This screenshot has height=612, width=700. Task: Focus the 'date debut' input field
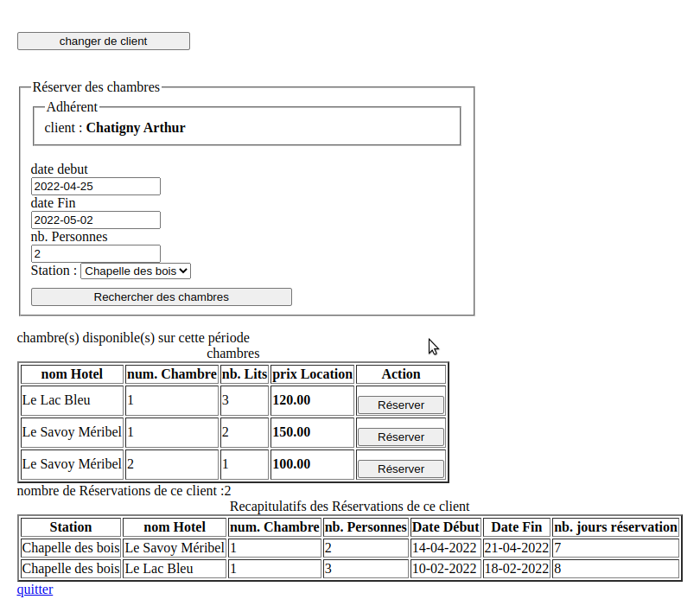pyautogui.click(x=95, y=186)
